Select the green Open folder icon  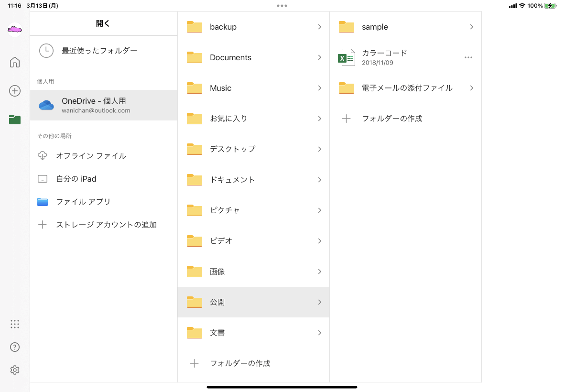tap(15, 120)
